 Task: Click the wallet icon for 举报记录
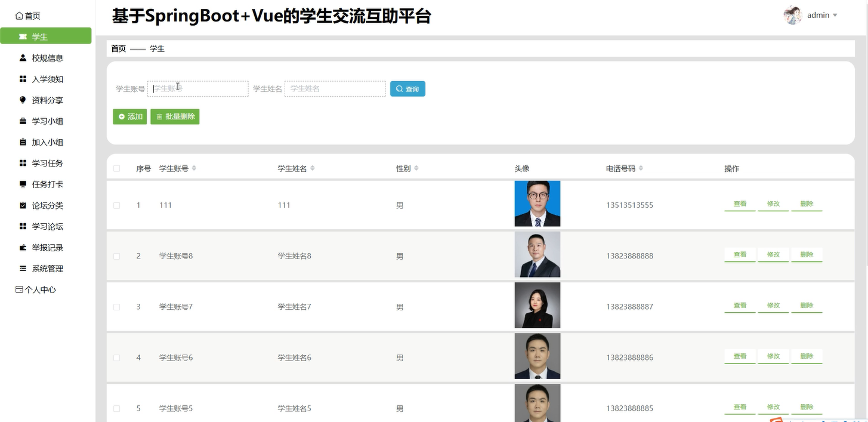click(23, 248)
